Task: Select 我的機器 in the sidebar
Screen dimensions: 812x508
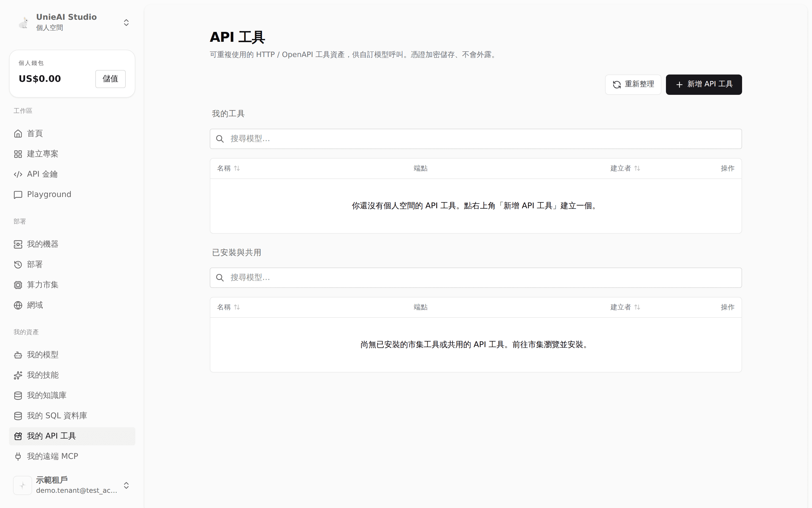Action: click(72, 244)
